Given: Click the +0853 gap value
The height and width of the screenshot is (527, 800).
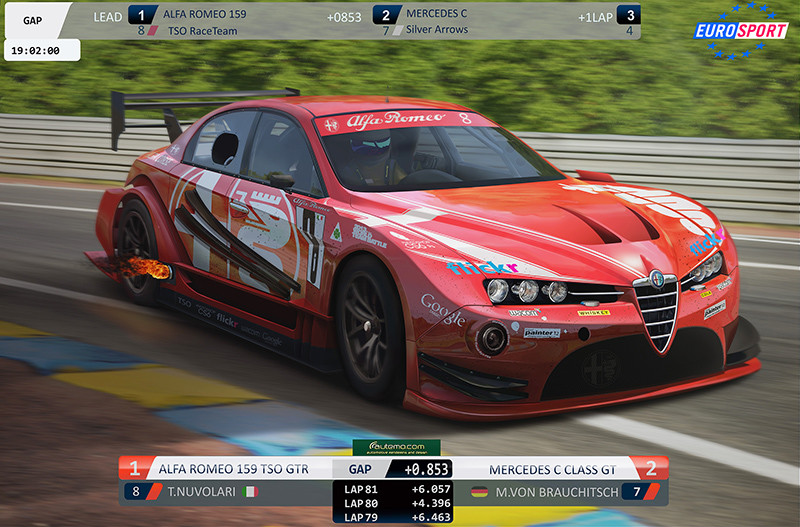Looking at the screenshot, I should [x=344, y=17].
